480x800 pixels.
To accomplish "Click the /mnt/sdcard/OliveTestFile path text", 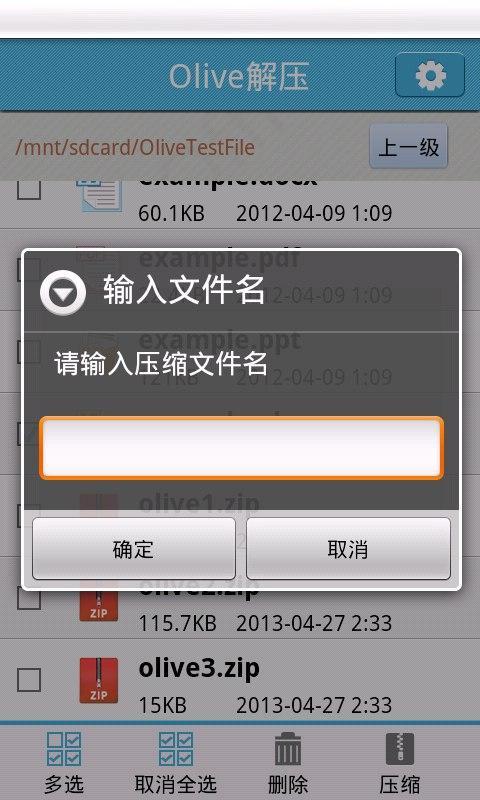I will (135, 147).
